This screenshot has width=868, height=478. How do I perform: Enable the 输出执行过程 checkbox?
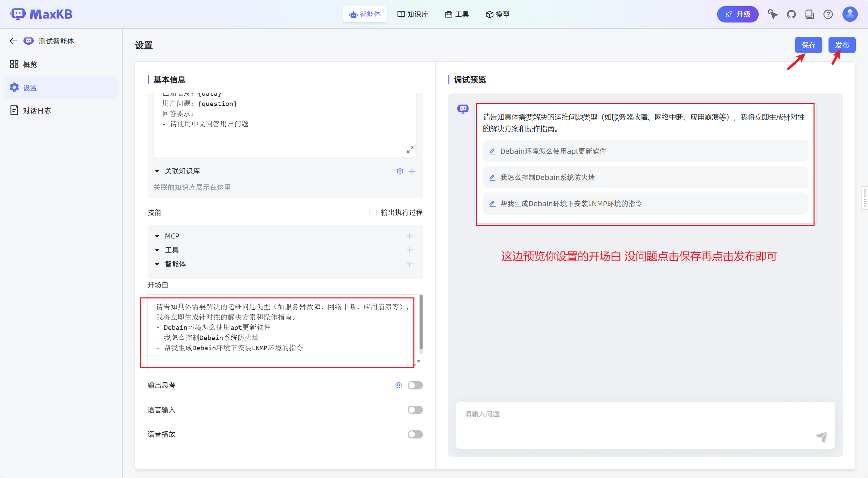(x=373, y=213)
